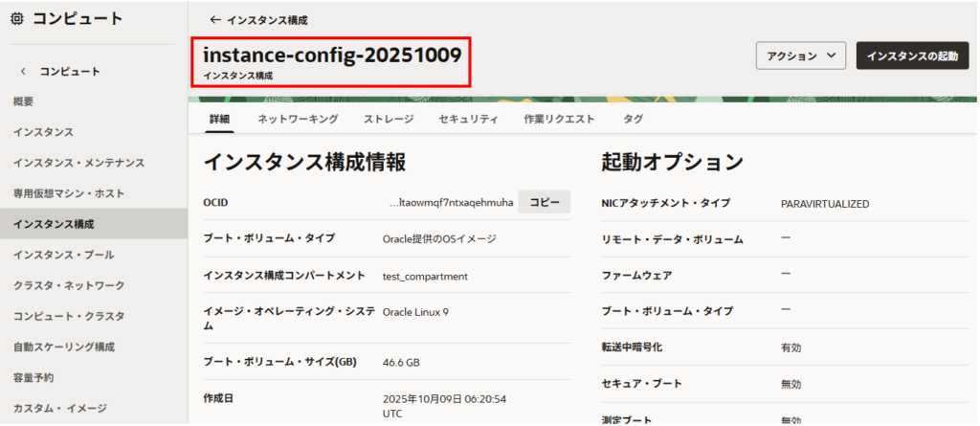Click the Compute chip icon in sidebar header

point(17,18)
